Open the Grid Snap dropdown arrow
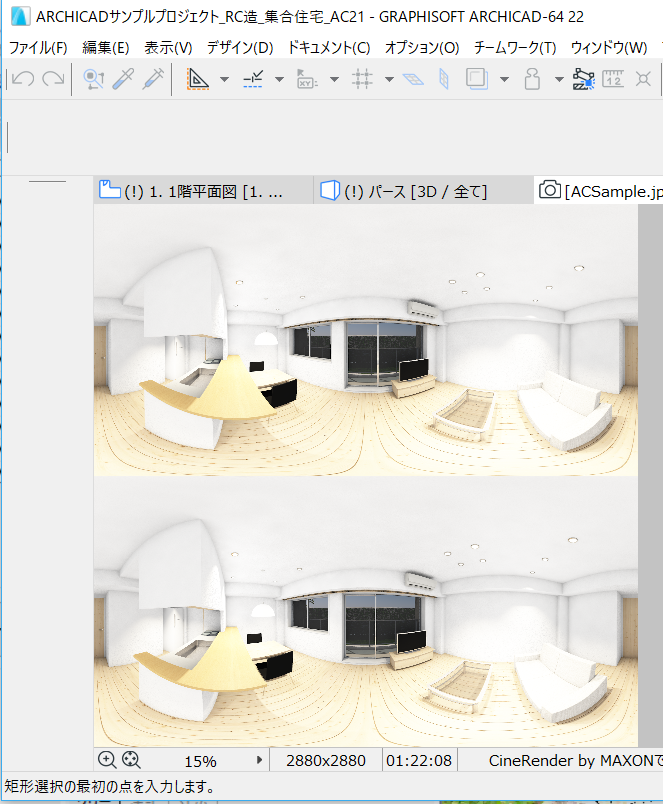The width and height of the screenshot is (663, 804). tap(389, 79)
